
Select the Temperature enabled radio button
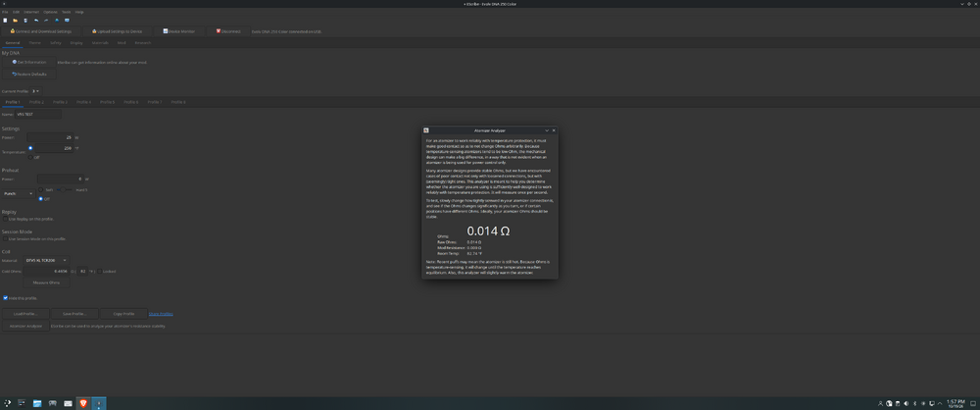pos(30,148)
